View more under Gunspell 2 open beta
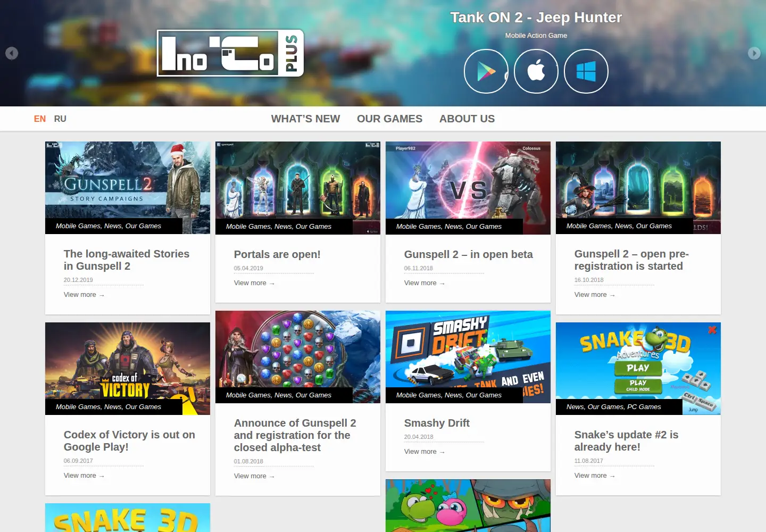766x532 pixels. click(x=424, y=283)
